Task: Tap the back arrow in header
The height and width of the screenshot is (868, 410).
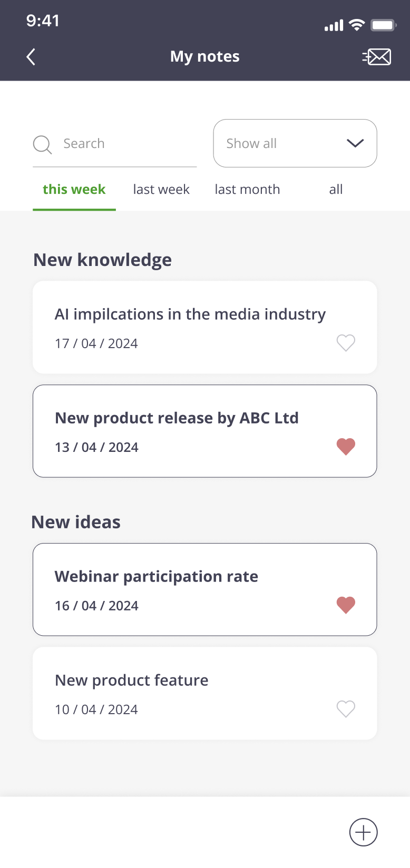Action: pos(31,57)
